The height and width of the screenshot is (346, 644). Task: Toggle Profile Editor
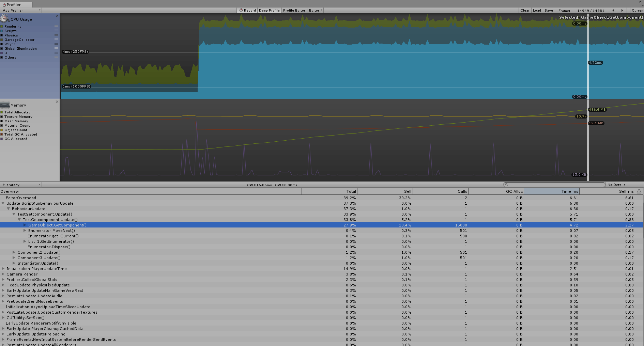(x=294, y=10)
